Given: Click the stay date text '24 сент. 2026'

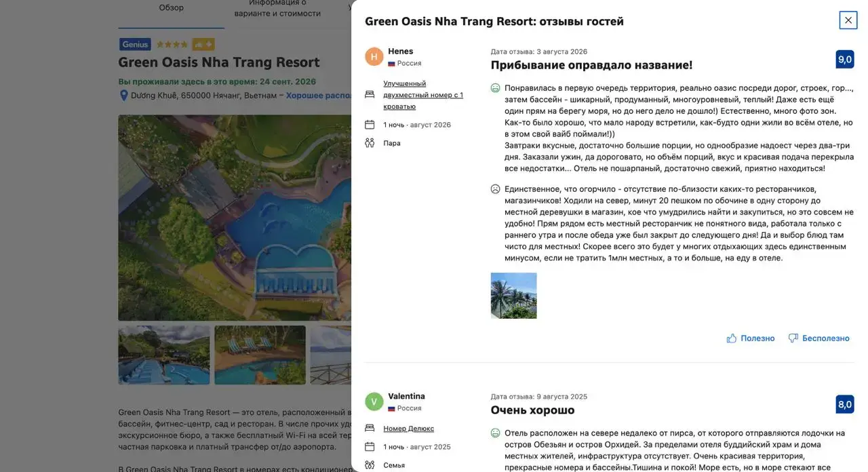Looking at the screenshot, I should (288, 81).
